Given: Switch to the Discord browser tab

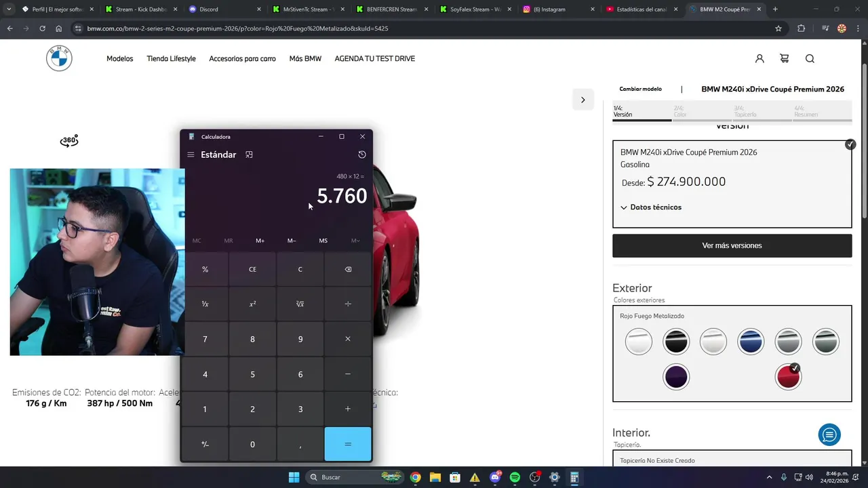Looking at the screenshot, I should point(226,9).
